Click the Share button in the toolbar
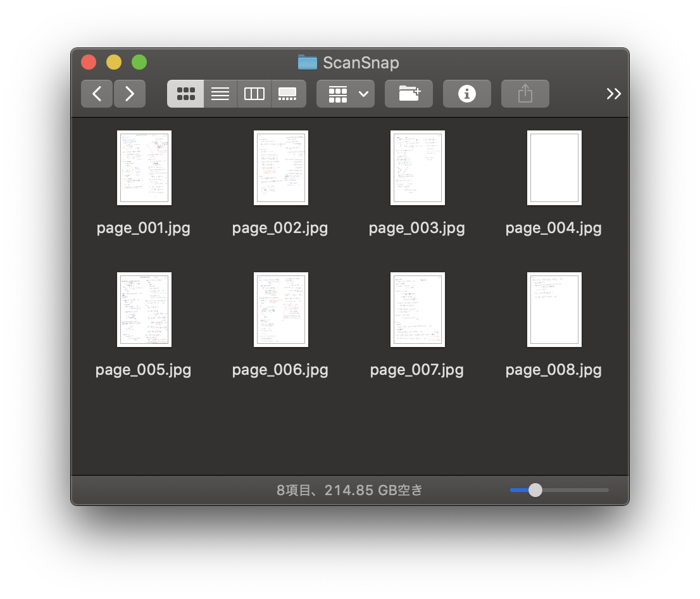700x599 pixels. pos(525,93)
